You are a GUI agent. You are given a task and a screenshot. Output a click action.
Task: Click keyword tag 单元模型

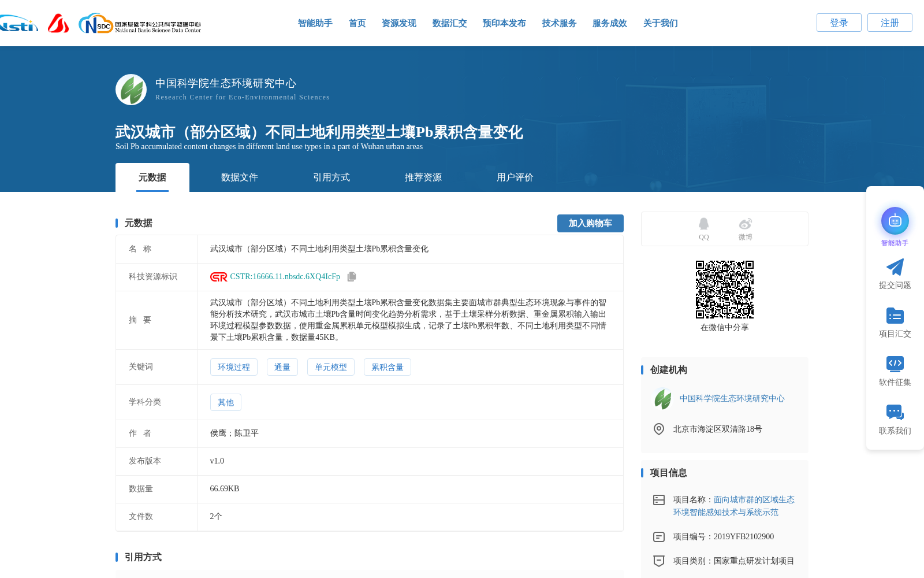pyautogui.click(x=331, y=367)
